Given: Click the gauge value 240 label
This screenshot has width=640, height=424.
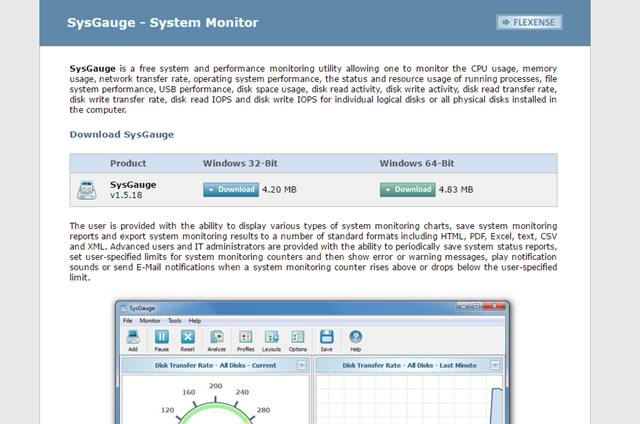Looking at the screenshot, I should click(x=242, y=393).
